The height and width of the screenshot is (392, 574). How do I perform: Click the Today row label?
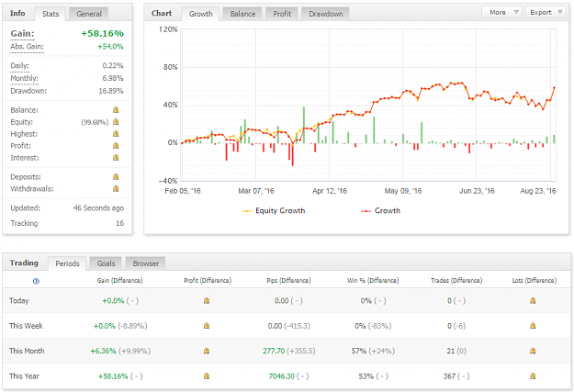19,301
